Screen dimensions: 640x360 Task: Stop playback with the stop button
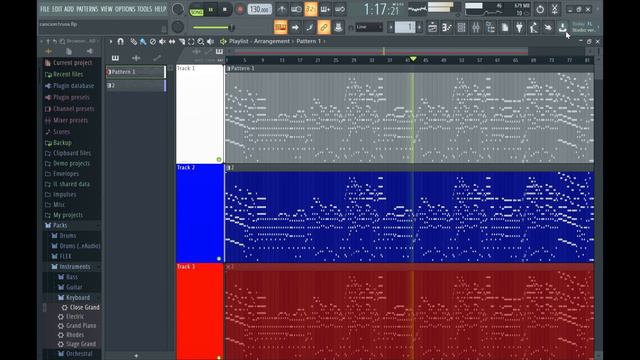pos(225,9)
